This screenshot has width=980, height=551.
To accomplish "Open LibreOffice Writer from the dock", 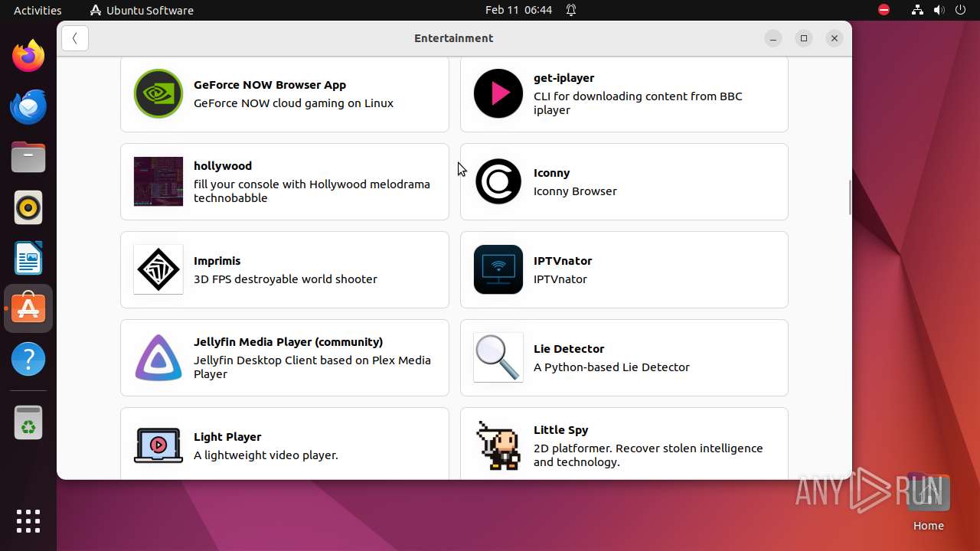I will pyautogui.click(x=28, y=258).
